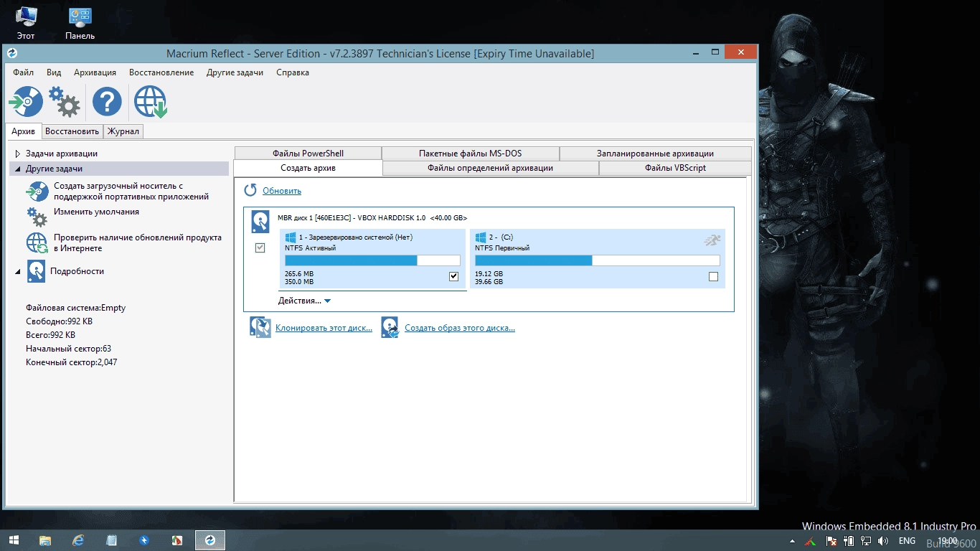Click 'Создать загрузочный носитель' task text
This screenshot has width=980, height=551.
click(131, 191)
